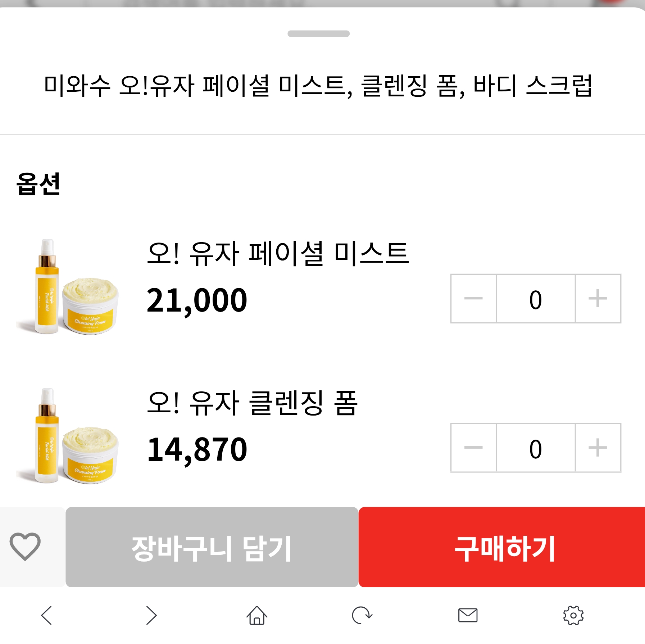Tap the 클렌징 폼 product thumbnail
The height and width of the screenshot is (644, 645).
point(67,436)
